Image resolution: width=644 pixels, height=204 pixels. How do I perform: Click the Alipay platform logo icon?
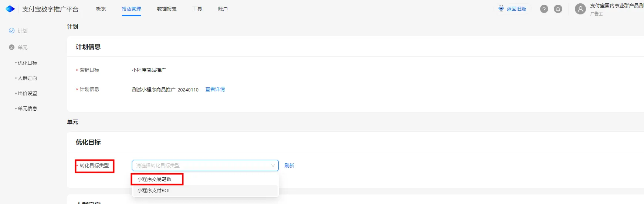click(10, 9)
